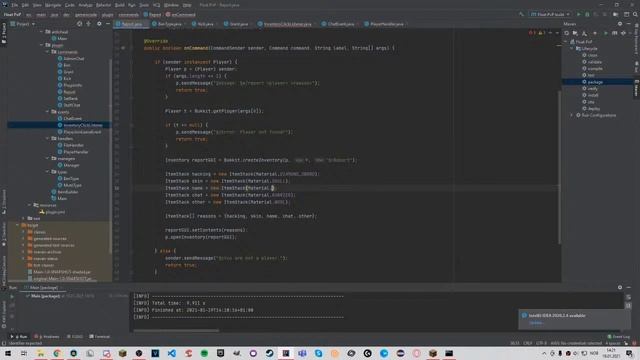The image size is (640, 360).
Task: Click the Maven execute goal run icon
Action: pyautogui.click(x=605, y=33)
